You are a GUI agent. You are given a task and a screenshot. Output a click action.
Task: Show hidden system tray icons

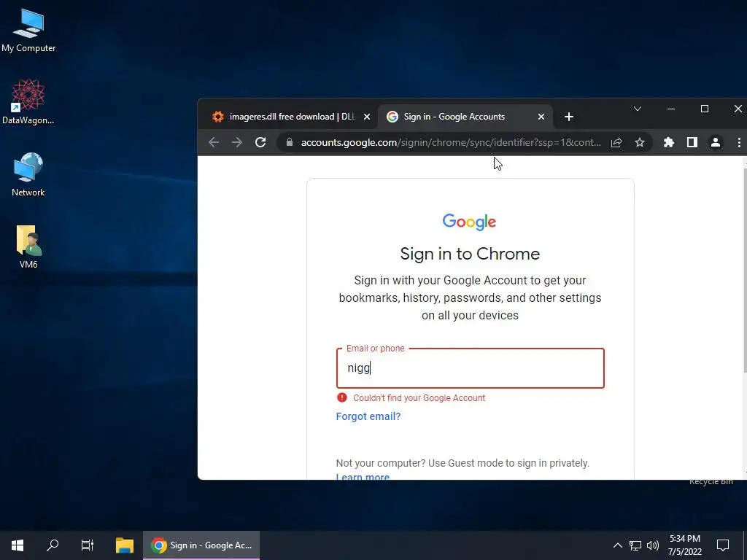(617, 545)
